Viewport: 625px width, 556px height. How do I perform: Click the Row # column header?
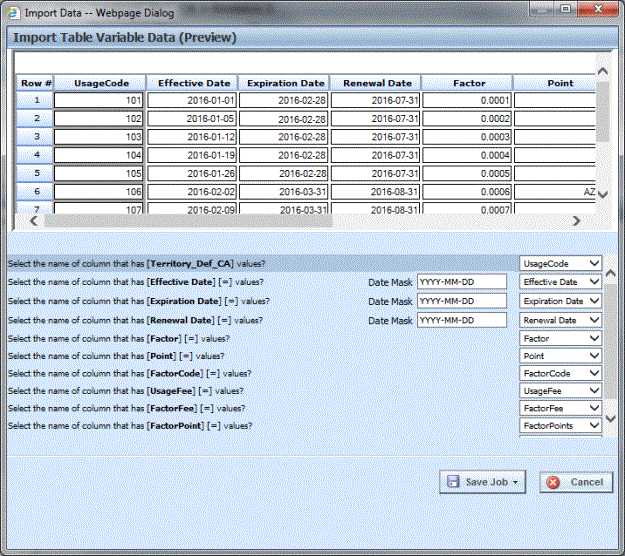tap(36, 83)
